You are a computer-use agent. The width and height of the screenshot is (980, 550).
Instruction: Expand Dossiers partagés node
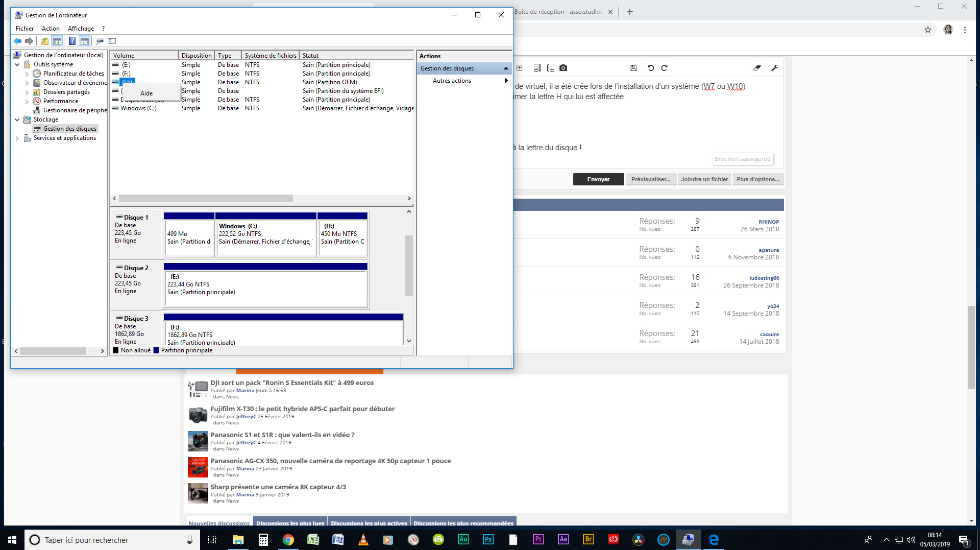(27, 92)
